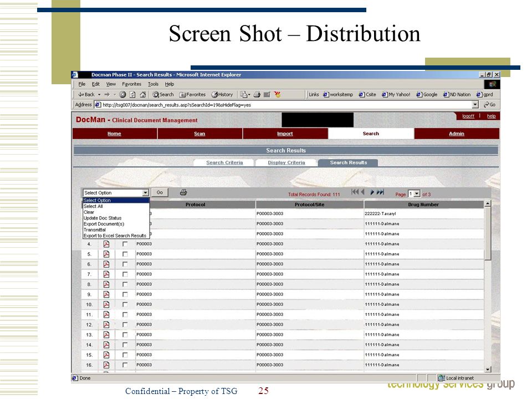Open the Scan navigation tab

pos(200,134)
